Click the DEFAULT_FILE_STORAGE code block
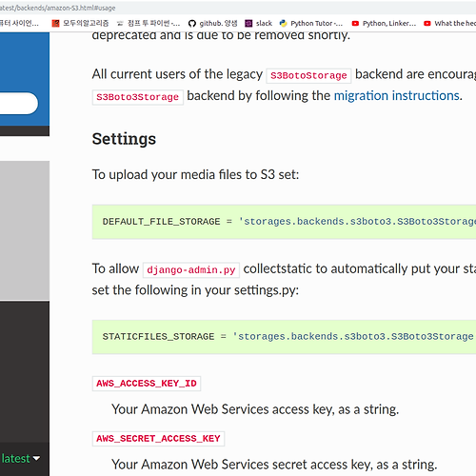476x476 pixels. click(284, 222)
